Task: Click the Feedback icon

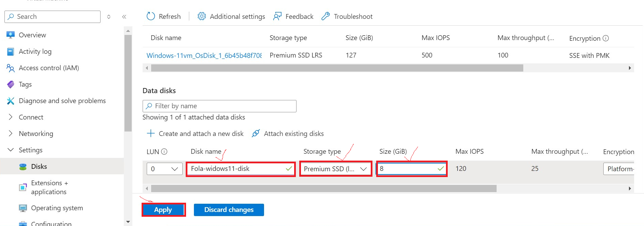Action: pyautogui.click(x=277, y=16)
